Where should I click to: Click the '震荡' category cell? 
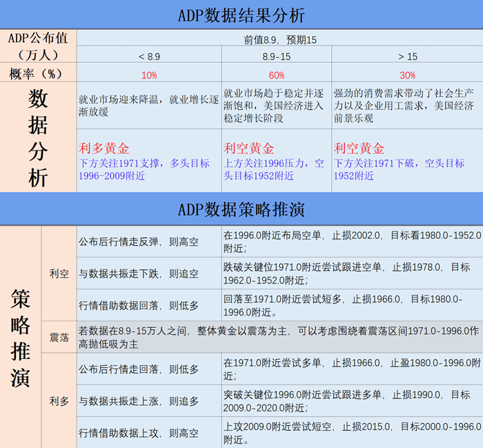coord(59,337)
